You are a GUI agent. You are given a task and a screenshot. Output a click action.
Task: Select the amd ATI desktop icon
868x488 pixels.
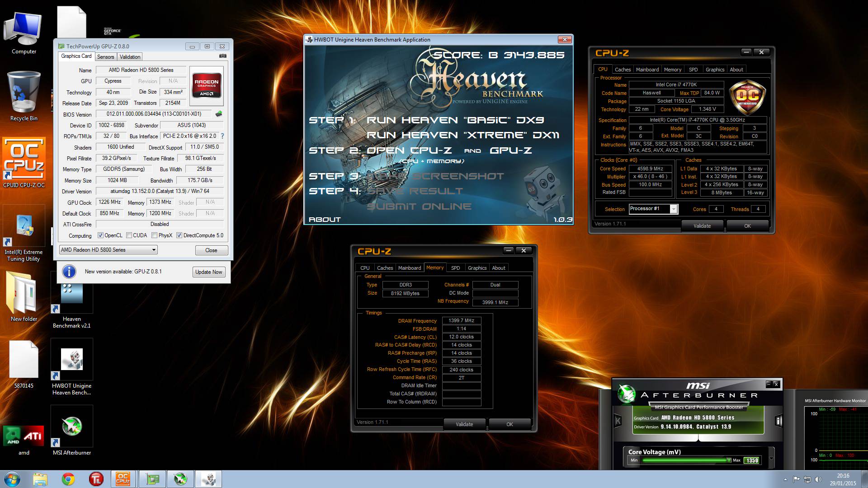[x=24, y=440]
